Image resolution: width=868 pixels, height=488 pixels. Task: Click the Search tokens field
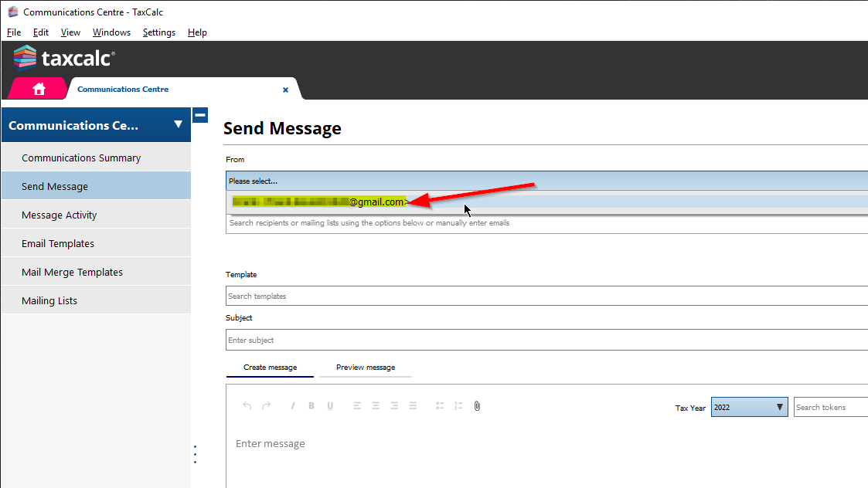click(831, 407)
